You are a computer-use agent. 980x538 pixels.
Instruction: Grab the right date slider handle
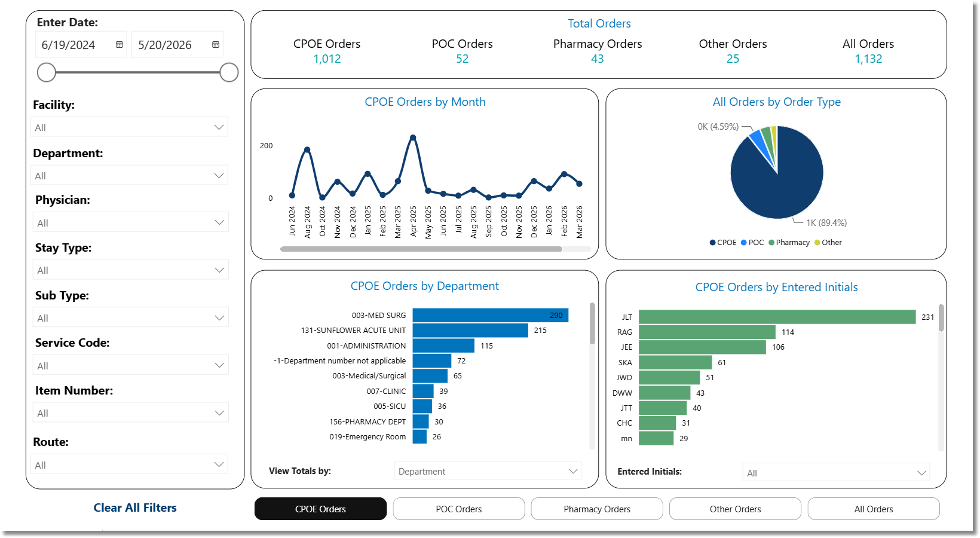[x=229, y=72]
